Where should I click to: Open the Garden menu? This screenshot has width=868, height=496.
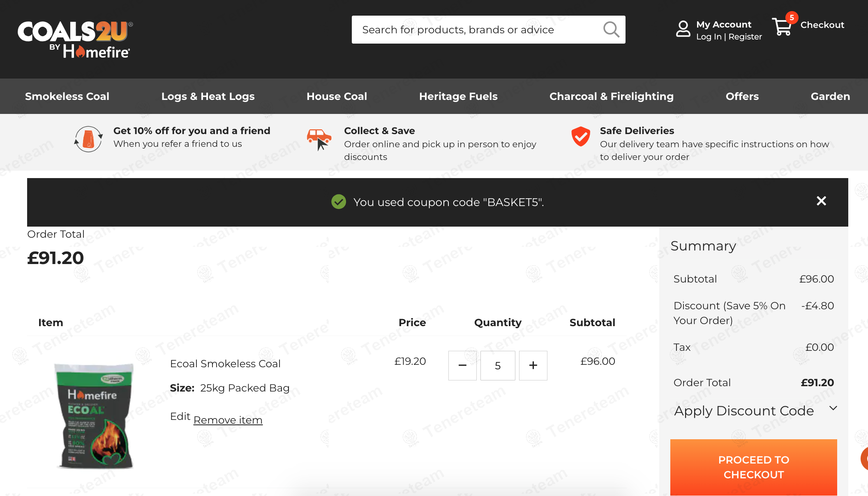[x=830, y=96]
